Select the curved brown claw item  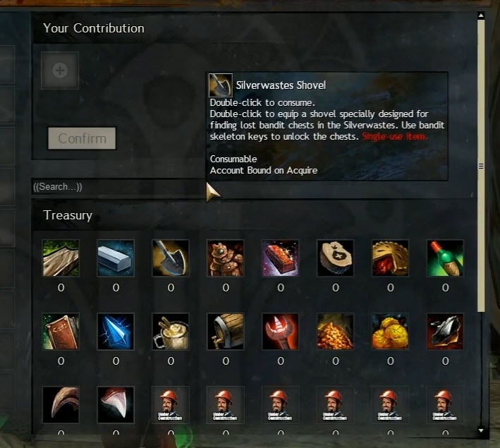[x=61, y=404]
